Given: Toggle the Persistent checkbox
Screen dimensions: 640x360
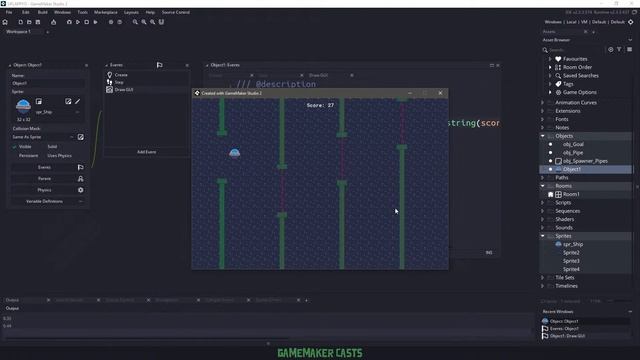Looking at the screenshot, I should [x=15, y=156].
